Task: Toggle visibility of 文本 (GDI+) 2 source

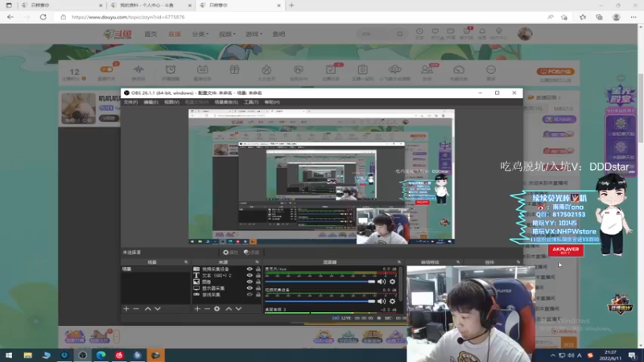Action: point(250,275)
